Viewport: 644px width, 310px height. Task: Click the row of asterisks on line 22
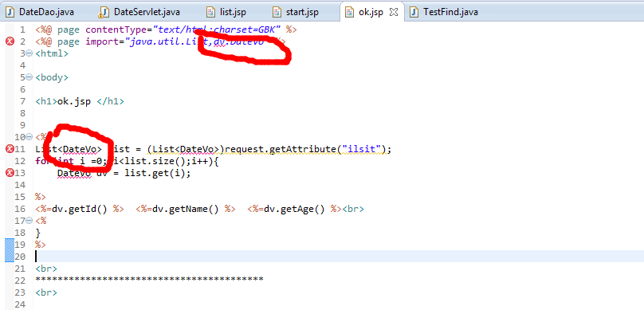(149, 279)
